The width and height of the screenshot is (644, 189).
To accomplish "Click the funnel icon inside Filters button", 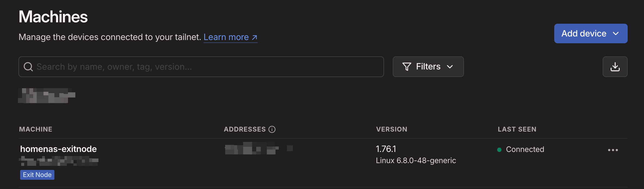I will coord(407,66).
